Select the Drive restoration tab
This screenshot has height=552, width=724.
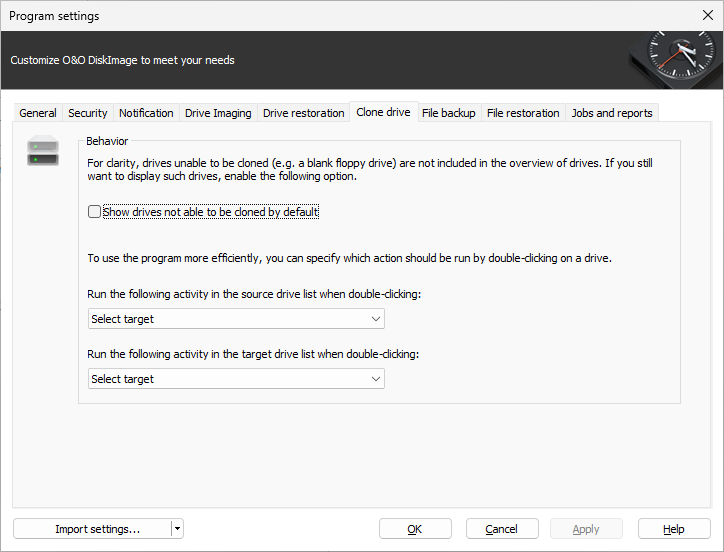(303, 113)
